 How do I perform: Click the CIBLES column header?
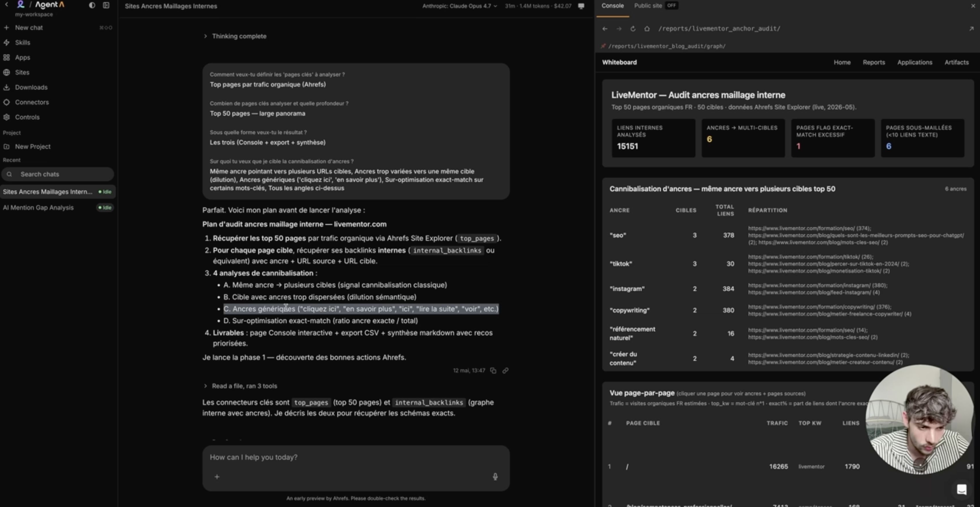(x=686, y=210)
